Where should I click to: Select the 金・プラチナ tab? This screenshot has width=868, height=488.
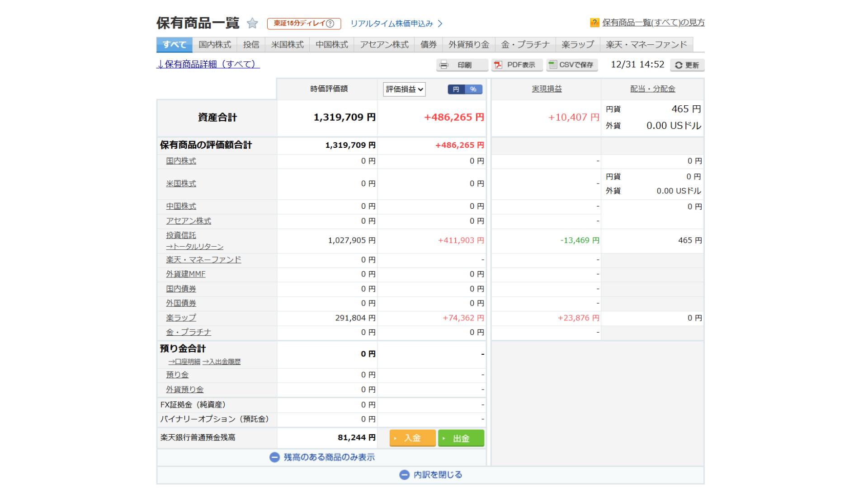[525, 45]
